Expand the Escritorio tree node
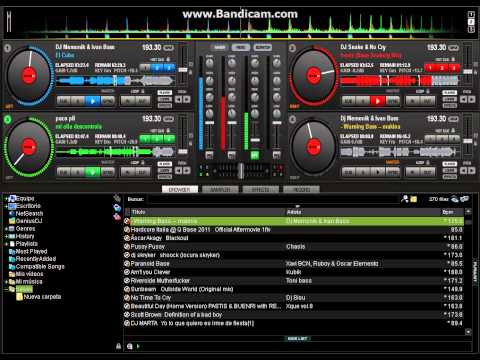The image size is (480, 360). [6, 206]
